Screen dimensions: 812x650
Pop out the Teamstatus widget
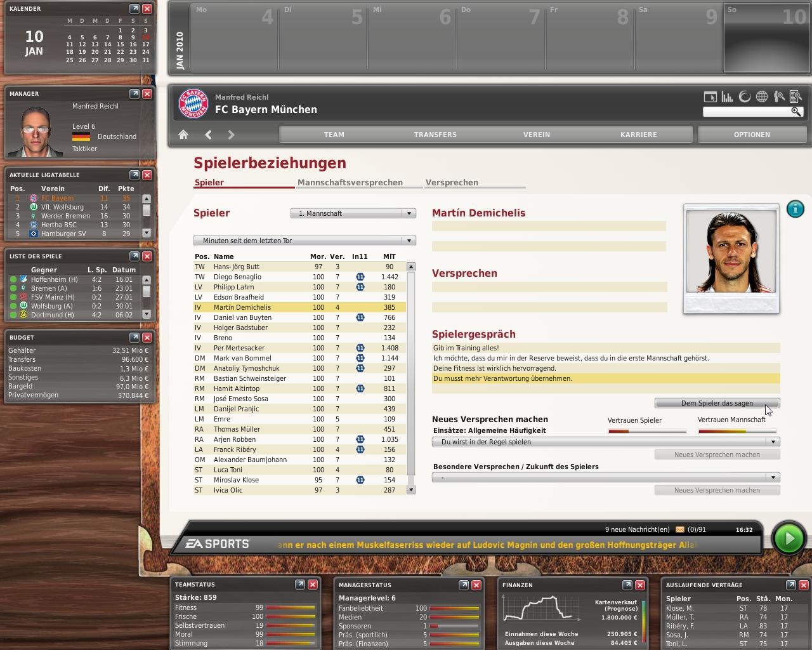(300, 585)
